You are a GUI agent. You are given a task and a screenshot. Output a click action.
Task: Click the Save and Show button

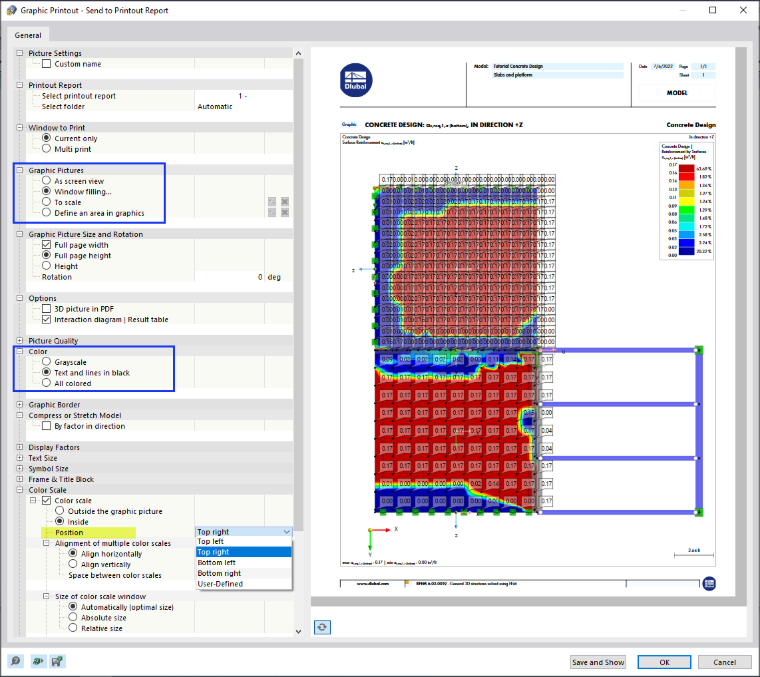(x=598, y=662)
